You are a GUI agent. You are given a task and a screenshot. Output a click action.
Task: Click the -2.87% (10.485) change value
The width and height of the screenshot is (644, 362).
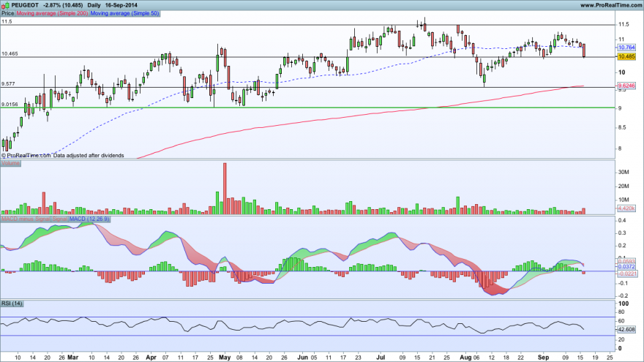63,5
